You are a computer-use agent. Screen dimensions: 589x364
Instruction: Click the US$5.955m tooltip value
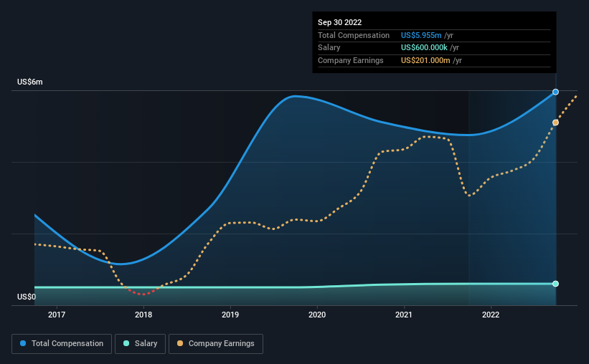[421, 35]
